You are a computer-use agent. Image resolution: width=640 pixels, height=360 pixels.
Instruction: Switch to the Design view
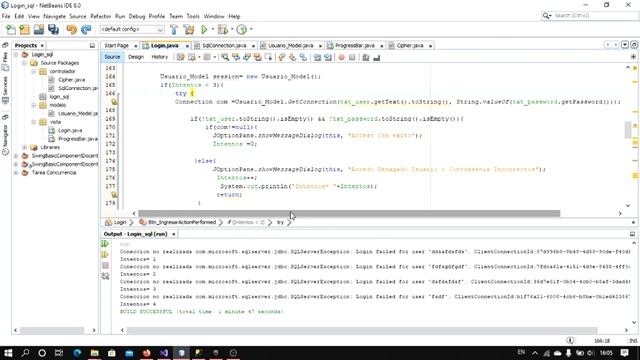coord(136,57)
